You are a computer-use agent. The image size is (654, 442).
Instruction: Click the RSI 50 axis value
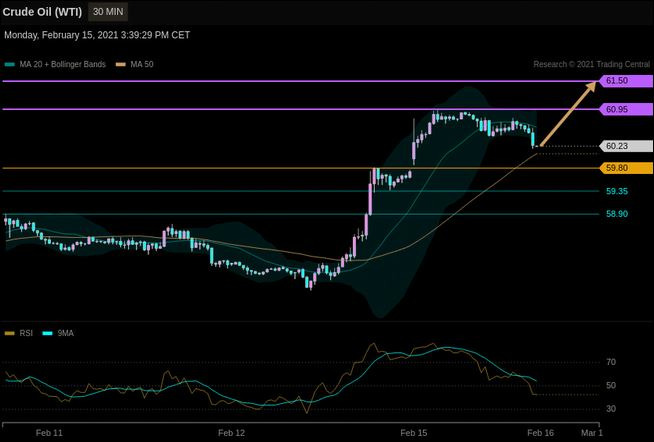point(611,385)
